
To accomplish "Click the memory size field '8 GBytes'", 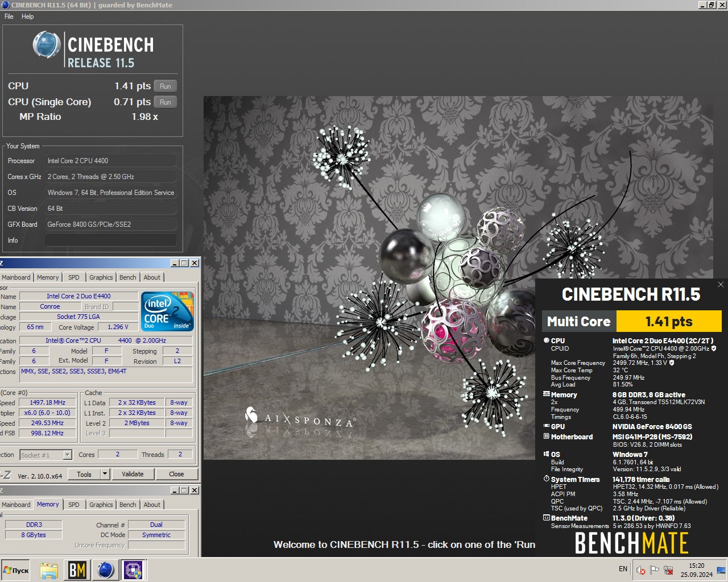I will tap(34, 535).
